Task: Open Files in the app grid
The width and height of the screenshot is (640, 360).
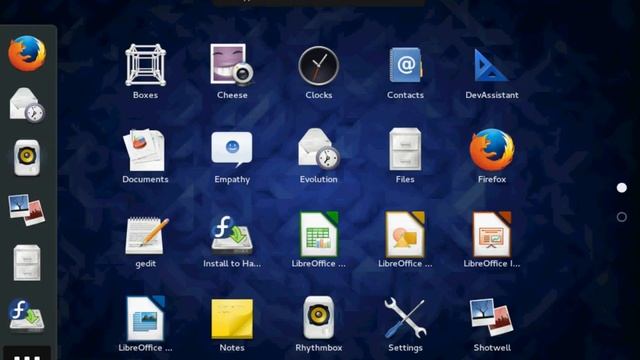Action: 405,149
